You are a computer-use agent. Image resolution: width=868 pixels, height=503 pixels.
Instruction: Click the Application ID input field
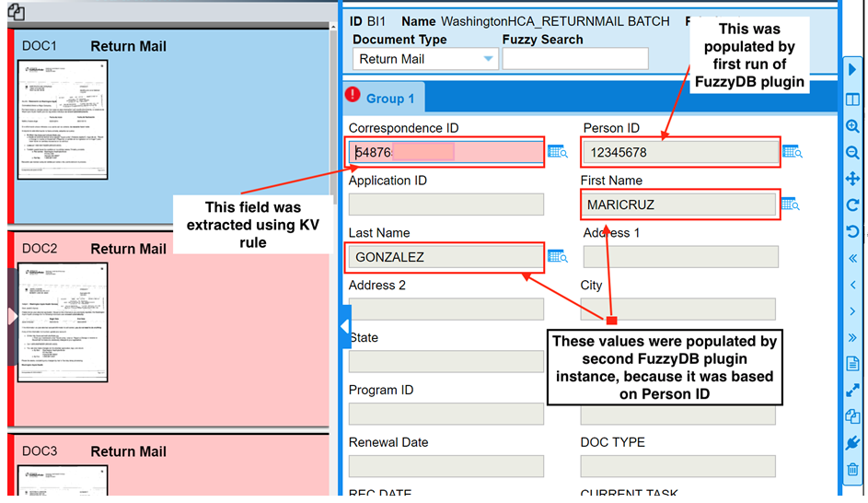point(446,205)
